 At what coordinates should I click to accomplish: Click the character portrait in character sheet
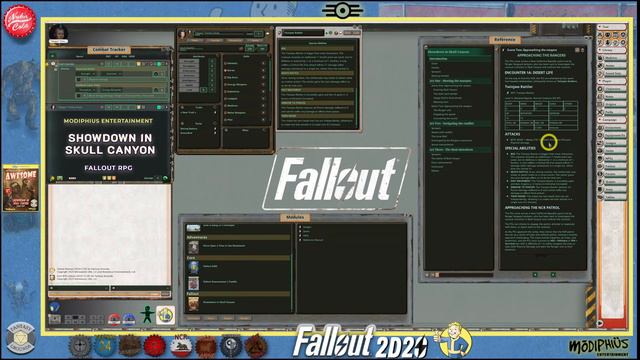pos(183,34)
